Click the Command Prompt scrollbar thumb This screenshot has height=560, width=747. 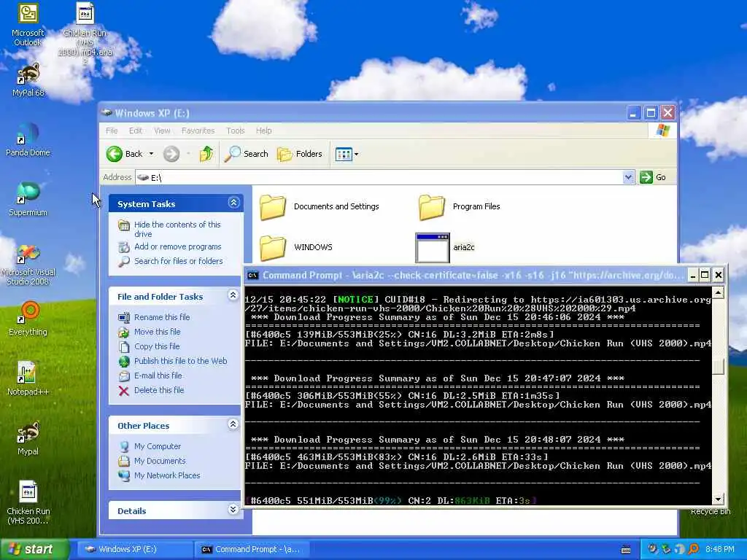(x=719, y=367)
